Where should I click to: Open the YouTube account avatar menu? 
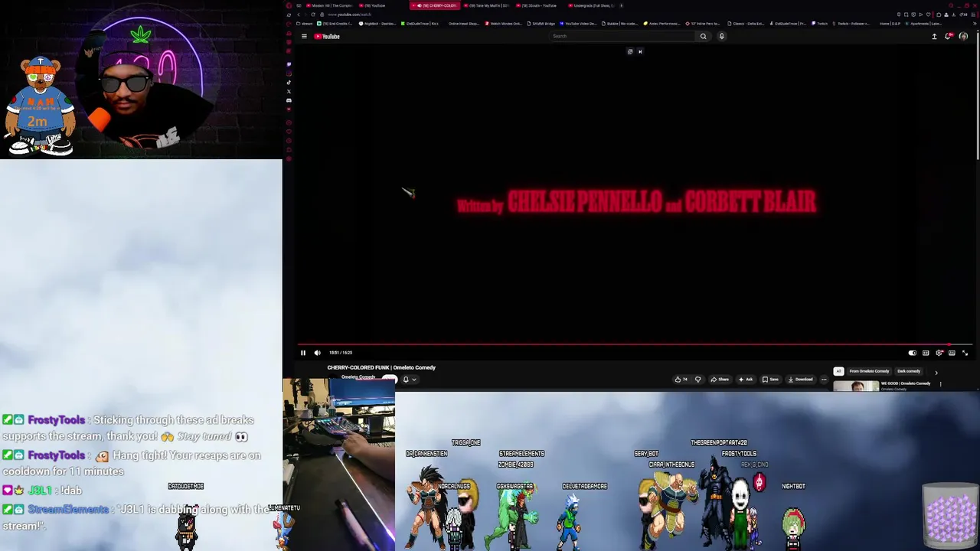pos(963,36)
